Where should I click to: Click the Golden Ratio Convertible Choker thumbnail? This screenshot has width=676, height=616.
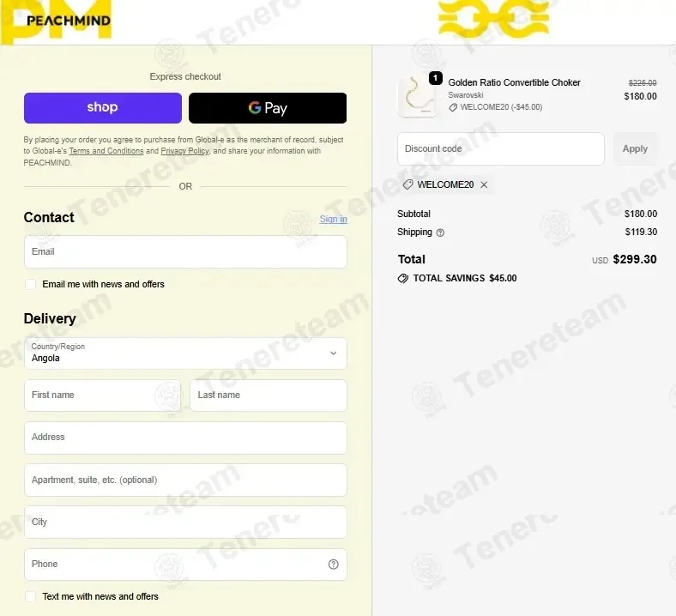click(417, 96)
